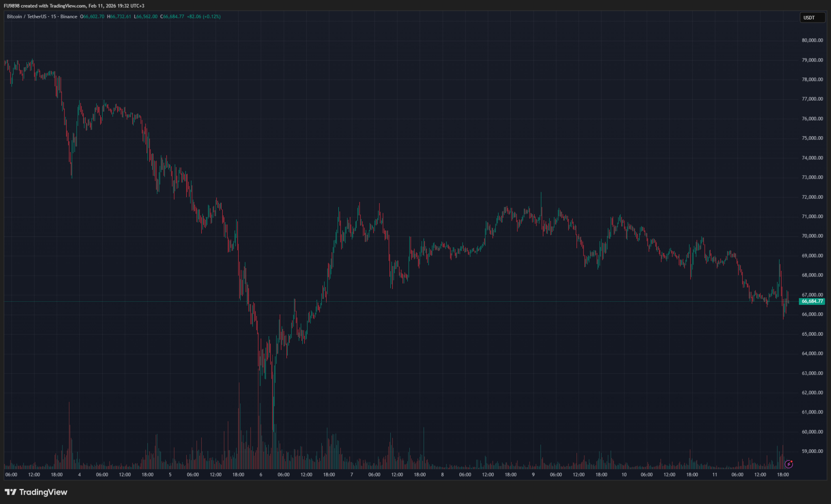831x504 pixels.
Task: Click the low price value L66,562.00
Action: (x=146, y=17)
